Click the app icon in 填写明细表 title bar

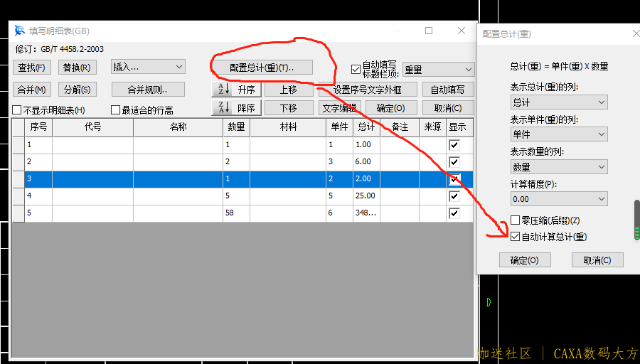19,31
